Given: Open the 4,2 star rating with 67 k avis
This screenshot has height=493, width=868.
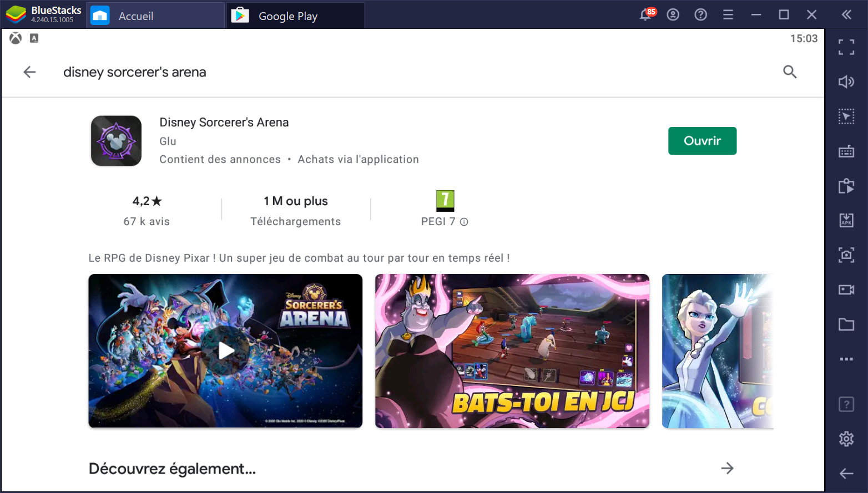Looking at the screenshot, I should pyautogui.click(x=147, y=211).
